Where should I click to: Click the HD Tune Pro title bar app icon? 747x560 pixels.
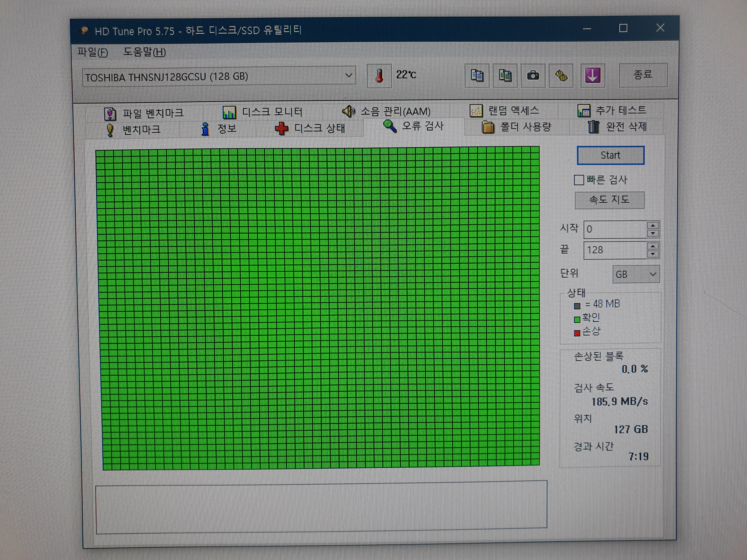(84, 31)
